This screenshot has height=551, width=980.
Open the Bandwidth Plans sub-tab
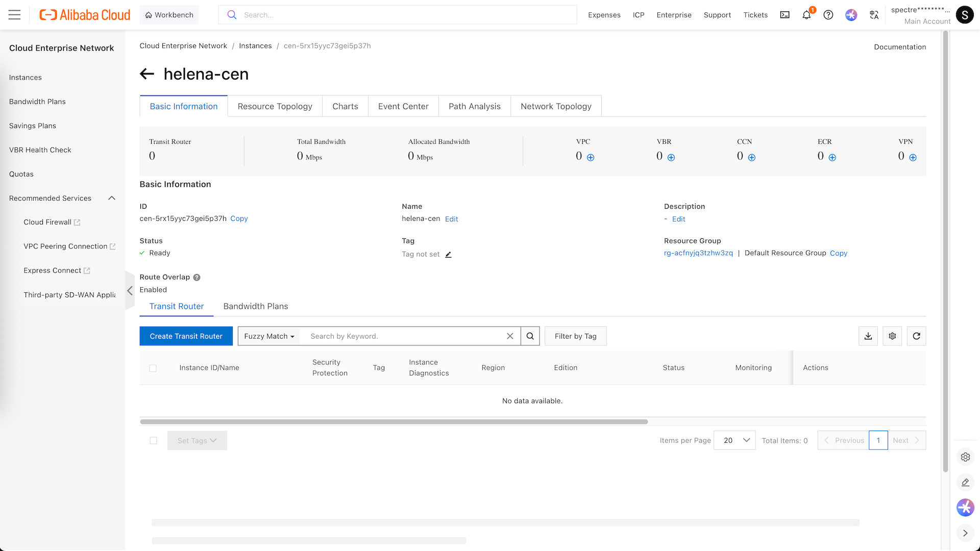coord(255,306)
